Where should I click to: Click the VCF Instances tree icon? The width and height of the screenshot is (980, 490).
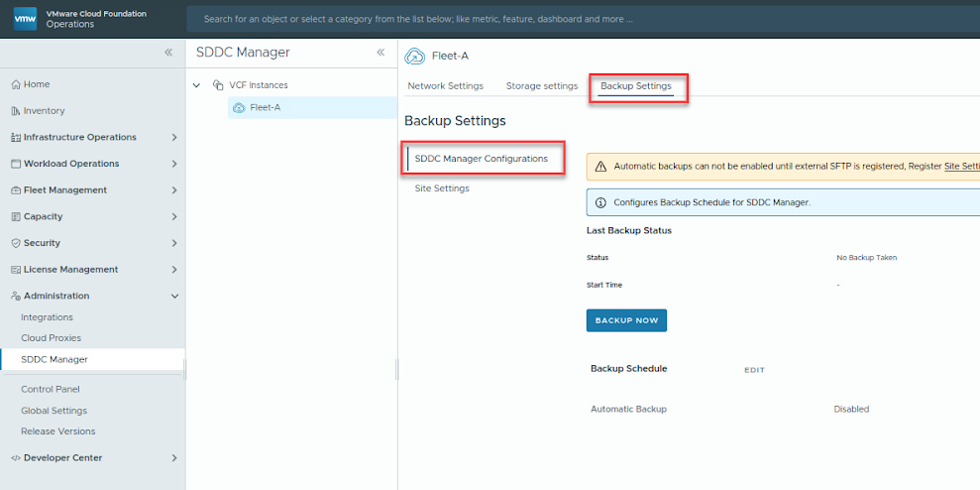tap(218, 85)
